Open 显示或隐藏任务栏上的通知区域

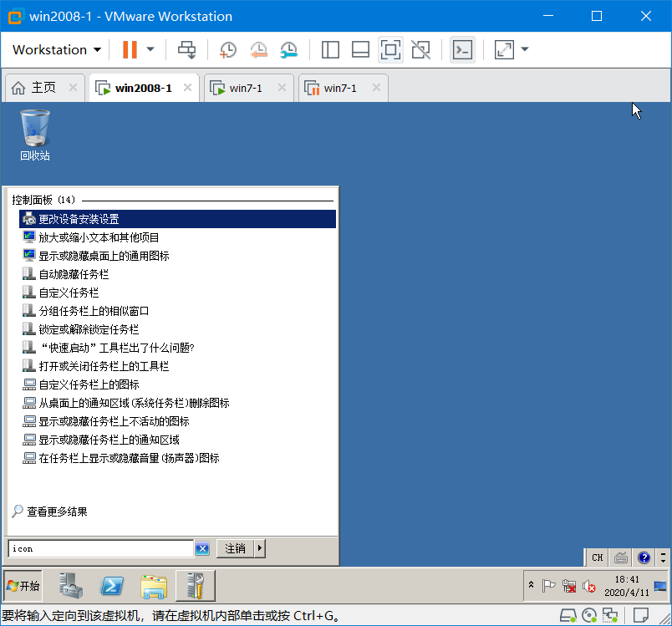177,440
